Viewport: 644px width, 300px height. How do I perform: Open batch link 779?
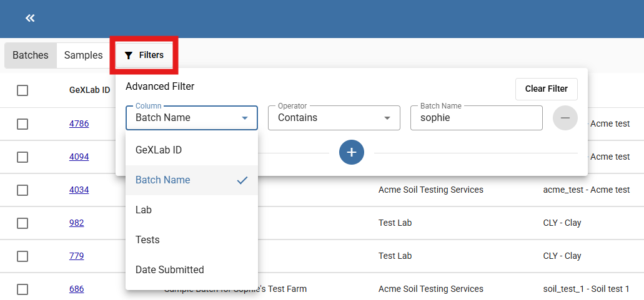click(x=76, y=256)
